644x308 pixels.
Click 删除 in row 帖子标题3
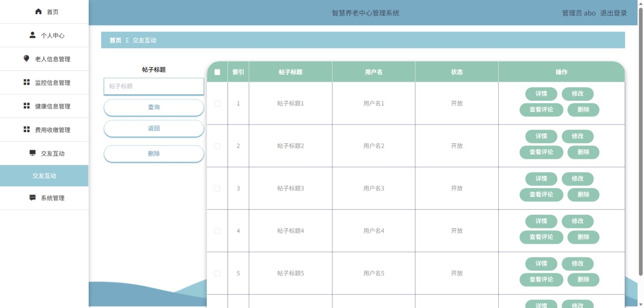(x=583, y=195)
